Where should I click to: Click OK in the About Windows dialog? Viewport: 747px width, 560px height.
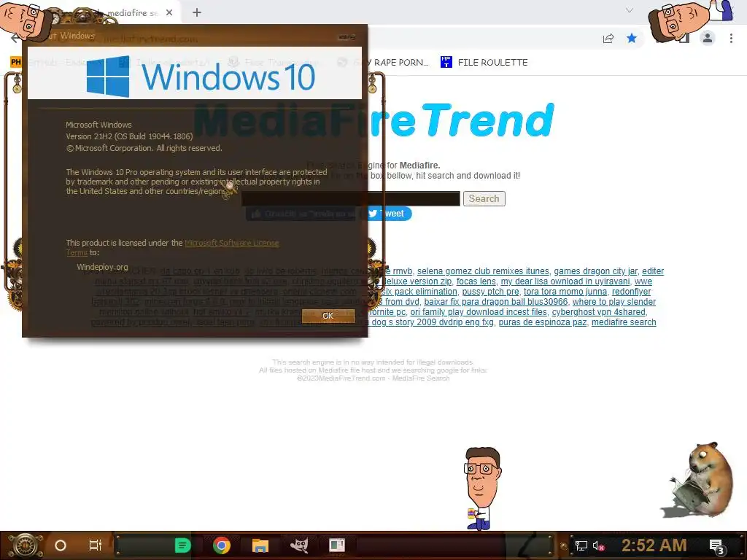point(328,316)
